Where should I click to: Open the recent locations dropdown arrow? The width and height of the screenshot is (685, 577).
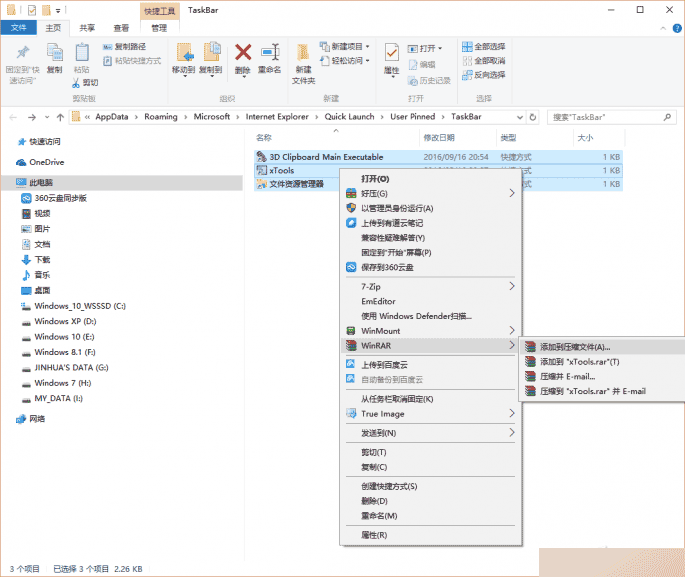tap(47, 117)
